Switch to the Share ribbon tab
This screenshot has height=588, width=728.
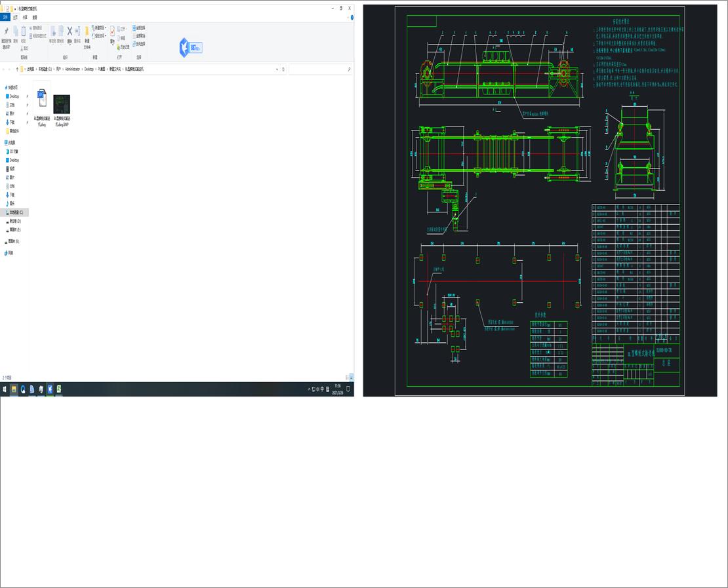[x=25, y=17]
